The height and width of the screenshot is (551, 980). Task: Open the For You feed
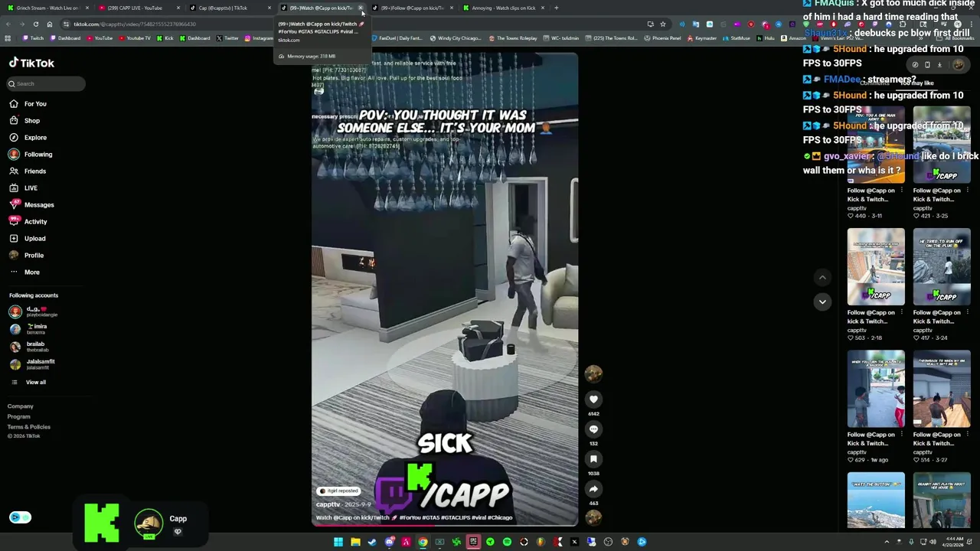(28, 104)
